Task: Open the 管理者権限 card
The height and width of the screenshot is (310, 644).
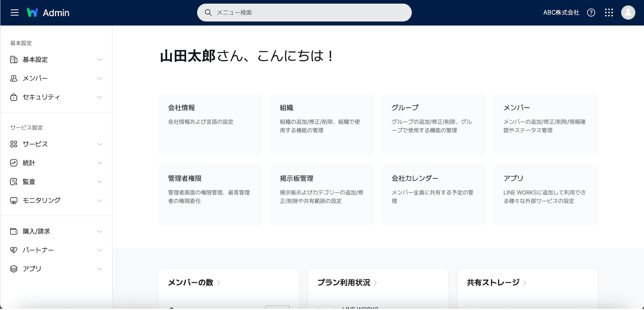Action: [x=210, y=195]
